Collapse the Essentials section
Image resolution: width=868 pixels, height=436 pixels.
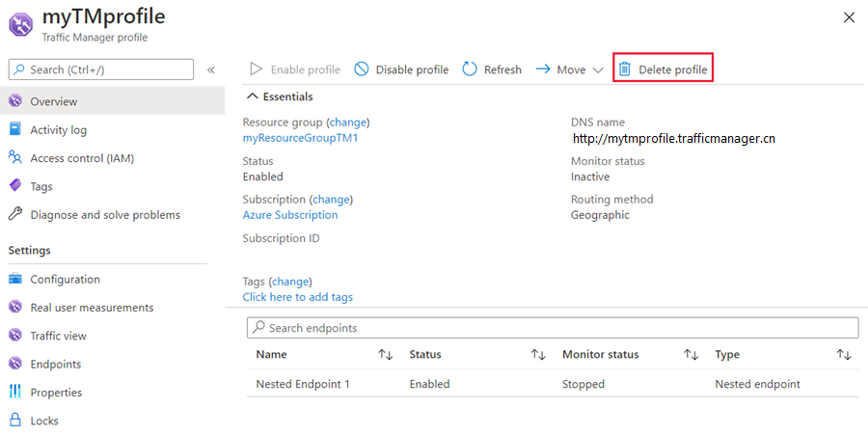pos(254,96)
